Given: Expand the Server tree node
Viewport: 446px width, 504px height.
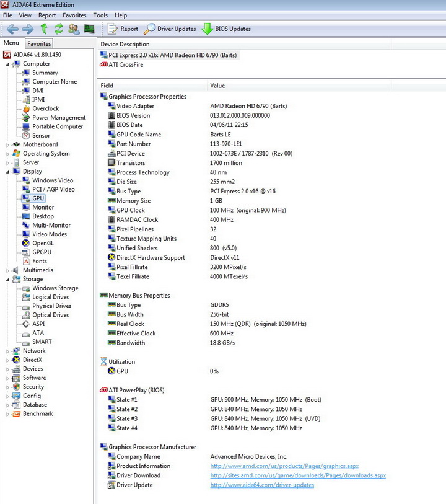Looking at the screenshot, I should [x=7, y=162].
